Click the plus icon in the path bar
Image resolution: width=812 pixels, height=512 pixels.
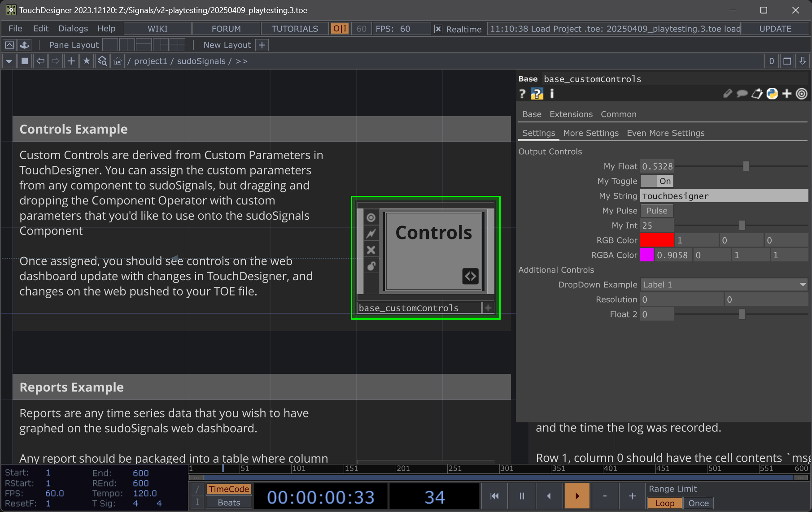coord(71,61)
